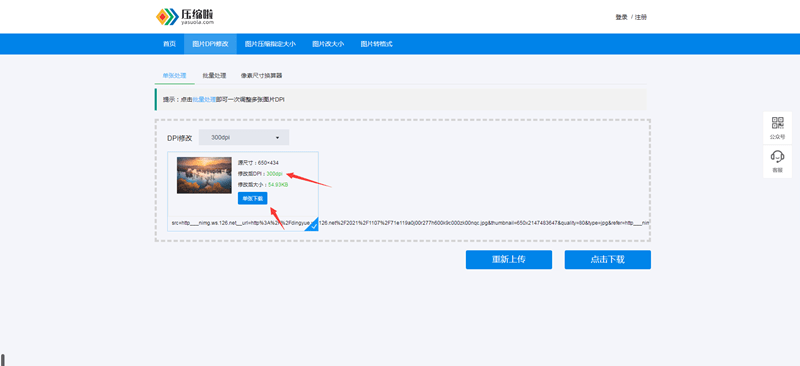This screenshot has height=366, width=800.
Task: Switch to the 单张处理 tab
Action: pos(174,76)
